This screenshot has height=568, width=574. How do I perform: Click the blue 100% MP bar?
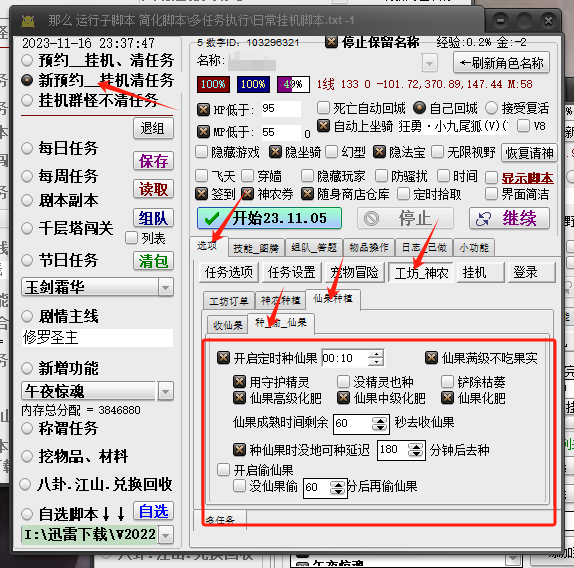pyautogui.click(x=253, y=85)
